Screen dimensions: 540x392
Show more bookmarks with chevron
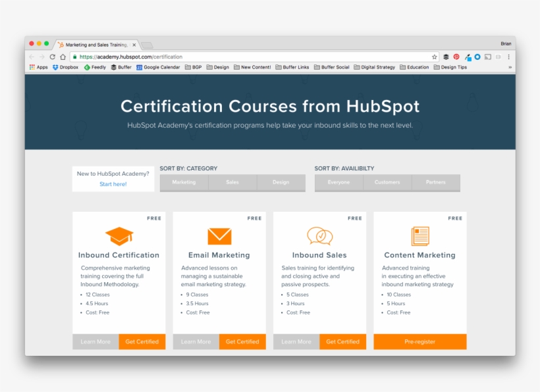tap(510, 67)
